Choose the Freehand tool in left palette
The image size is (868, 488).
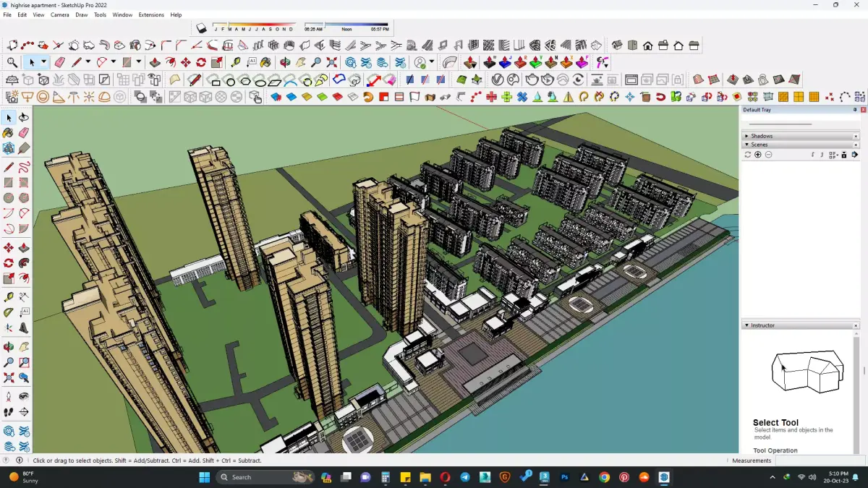(x=24, y=167)
